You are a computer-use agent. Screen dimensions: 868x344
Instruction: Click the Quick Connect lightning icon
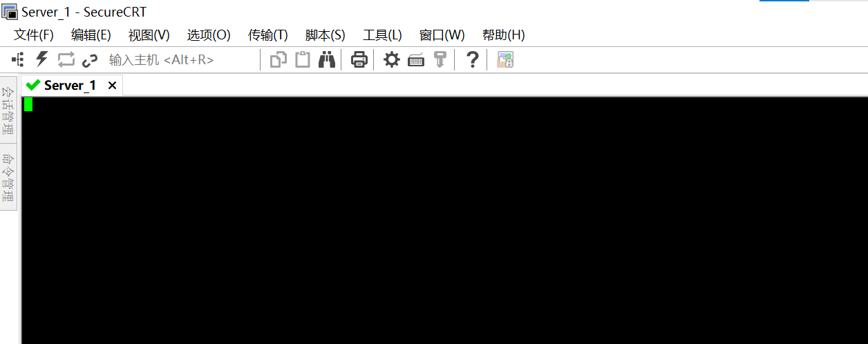[42, 59]
